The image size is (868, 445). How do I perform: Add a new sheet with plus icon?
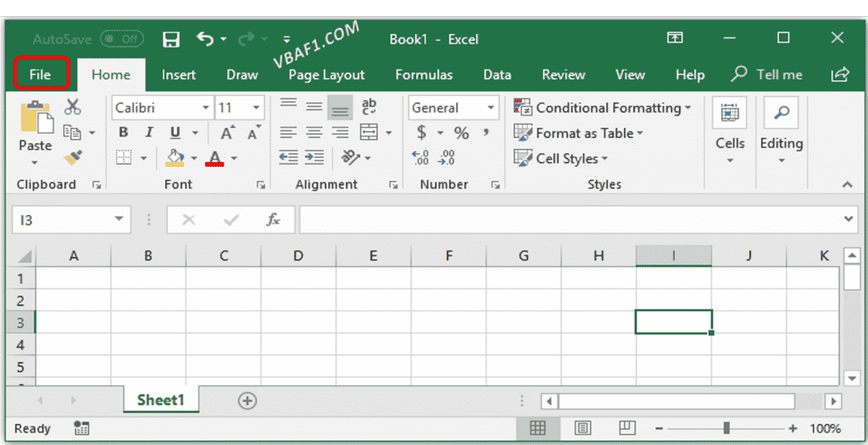247,401
